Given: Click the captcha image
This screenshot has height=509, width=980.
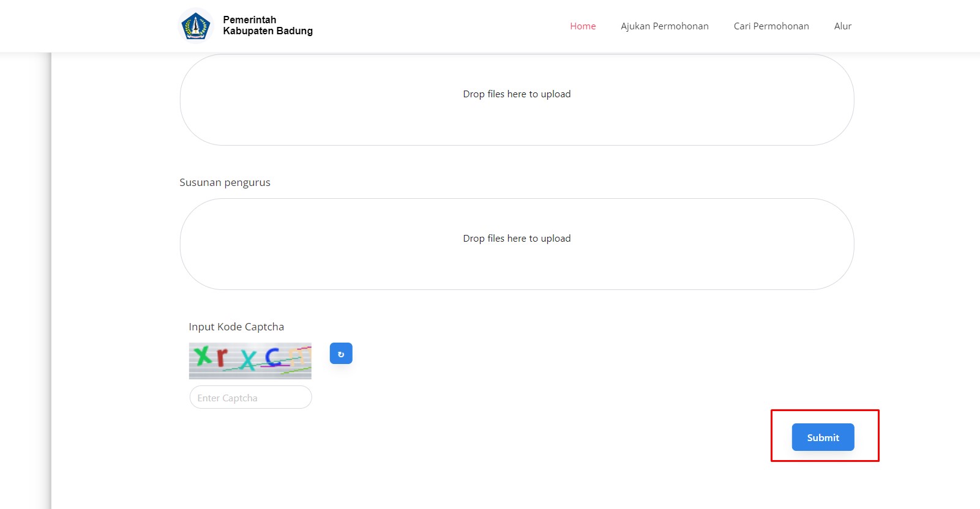Looking at the screenshot, I should pos(250,360).
